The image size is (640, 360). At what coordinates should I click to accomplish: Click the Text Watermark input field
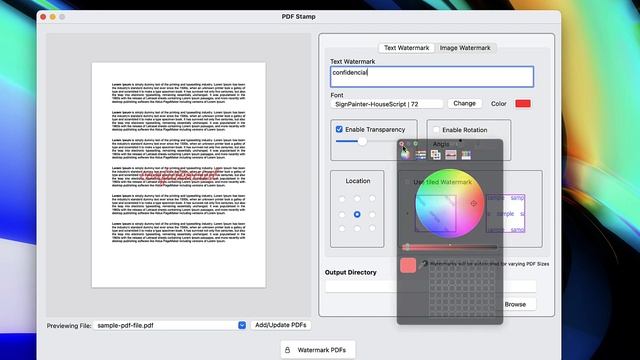(432, 76)
